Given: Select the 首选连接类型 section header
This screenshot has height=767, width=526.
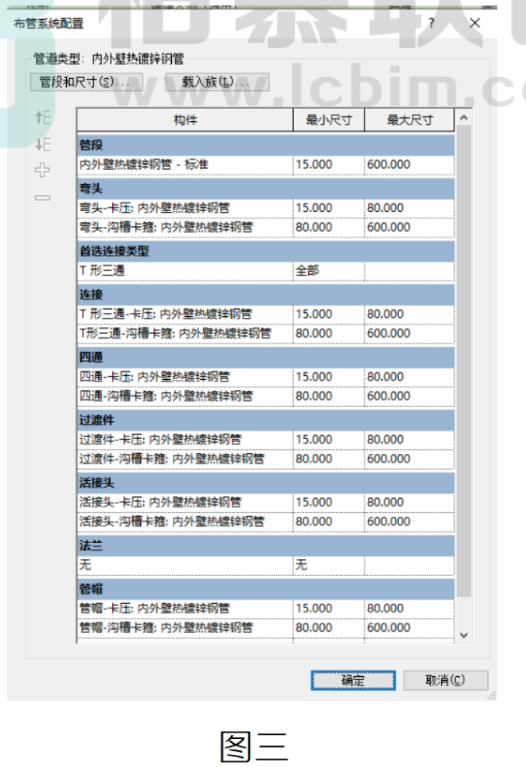Looking at the screenshot, I should [266, 251].
